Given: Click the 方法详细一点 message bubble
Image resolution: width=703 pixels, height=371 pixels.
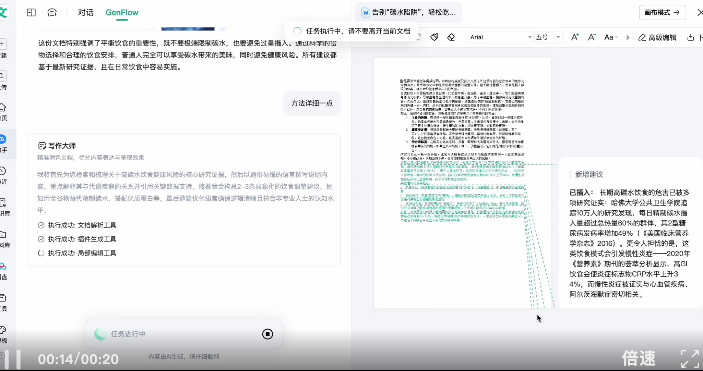Looking at the screenshot, I should (312, 103).
